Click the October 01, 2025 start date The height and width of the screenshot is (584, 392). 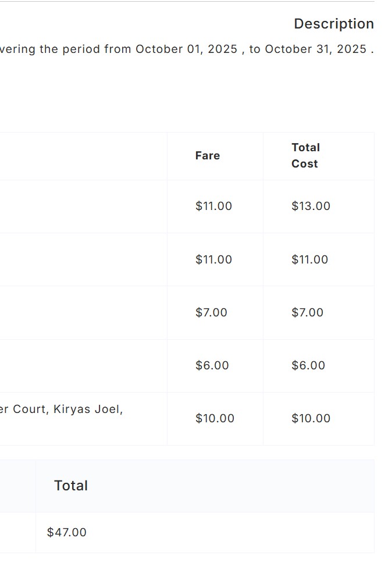[186, 49]
